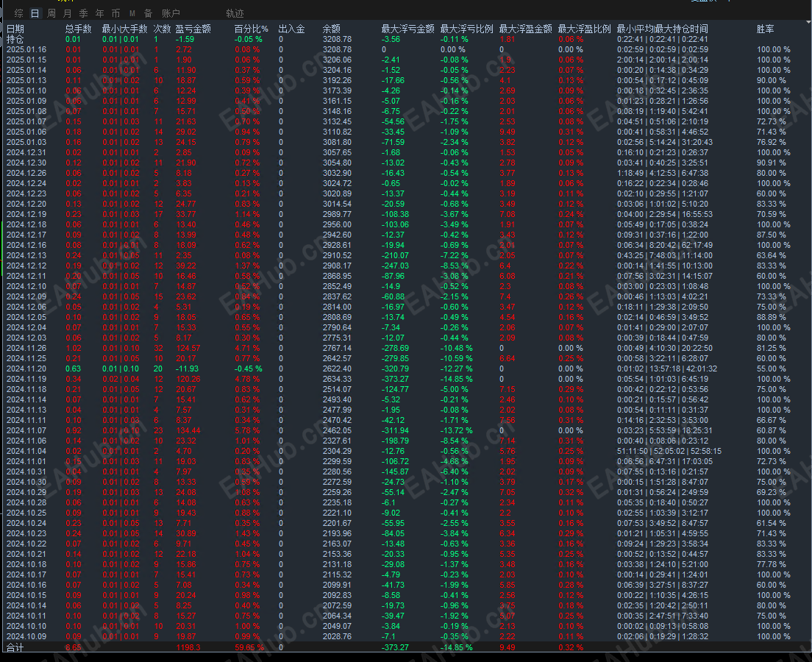Click total percentage 59.65 % in 合计 row
The width and height of the screenshot is (812, 662).
[x=249, y=647]
